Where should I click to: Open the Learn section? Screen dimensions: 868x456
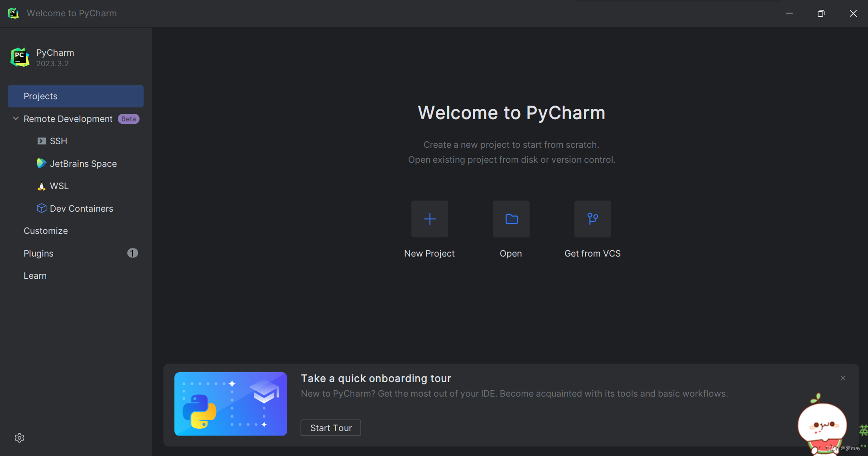tap(35, 275)
